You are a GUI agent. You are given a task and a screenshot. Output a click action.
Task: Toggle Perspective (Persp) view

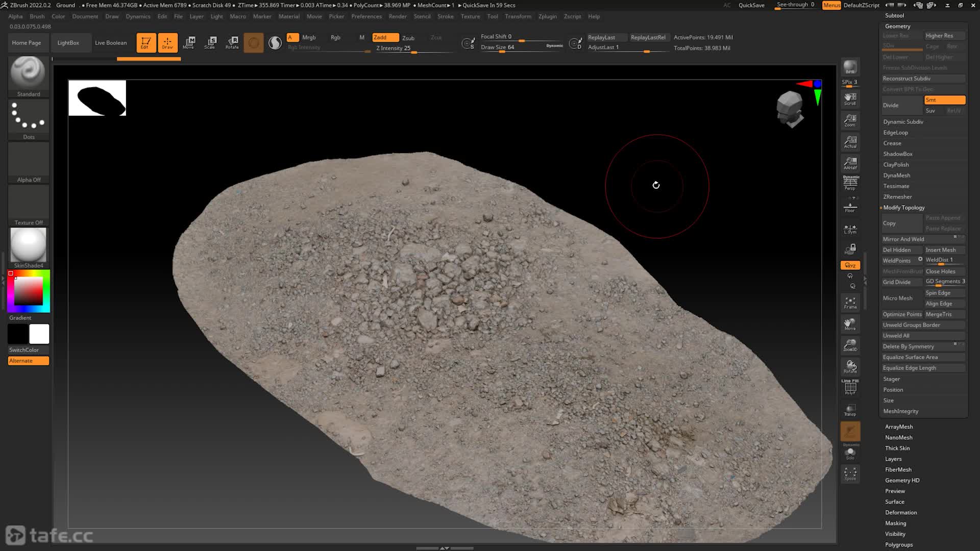(x=850, y=183)
